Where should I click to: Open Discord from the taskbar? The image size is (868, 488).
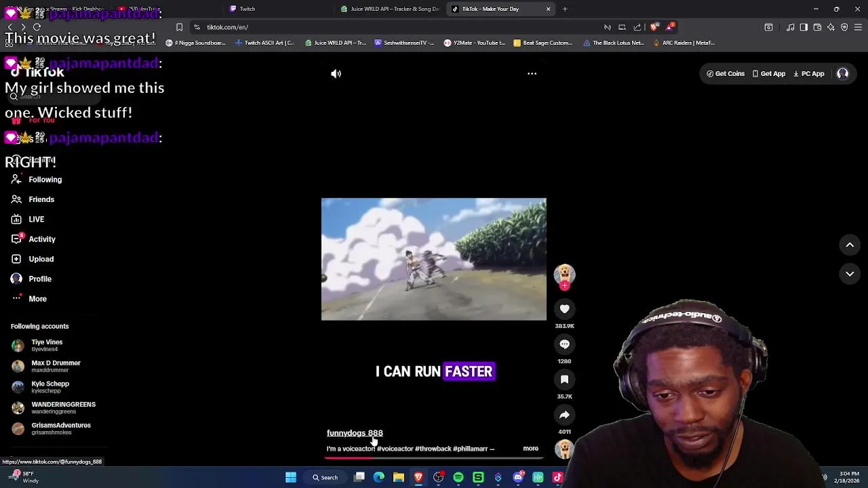(x=518, y=478)
